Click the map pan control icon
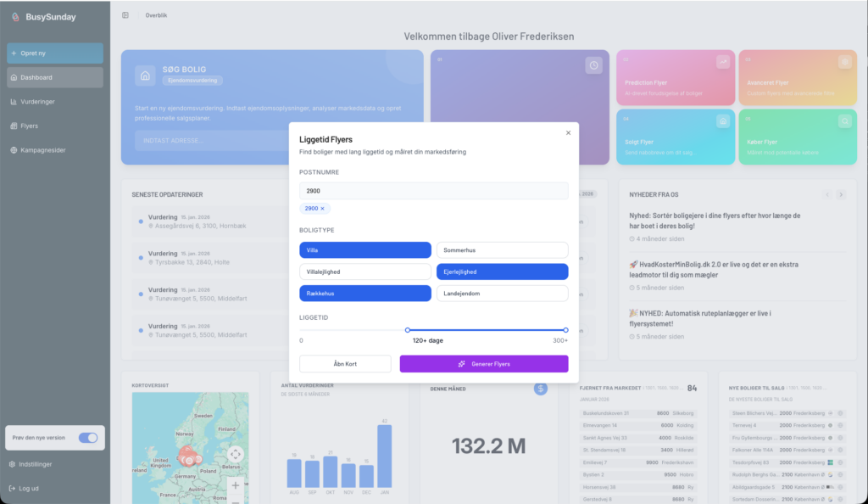 (236, 454)
